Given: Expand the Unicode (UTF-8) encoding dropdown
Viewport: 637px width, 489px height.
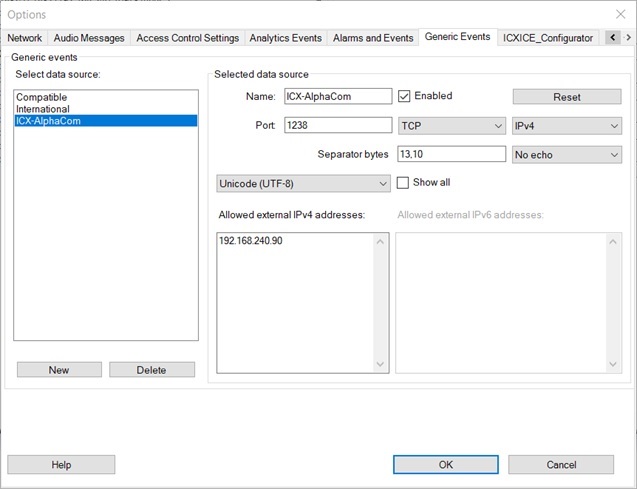Looking at the screenshot, I should (303, 184).
